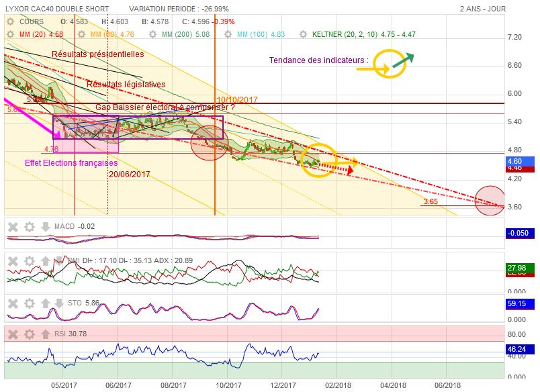Remove the STO indicator panel
The height and width of the screenshot is (392, 540).
(13, 303)
